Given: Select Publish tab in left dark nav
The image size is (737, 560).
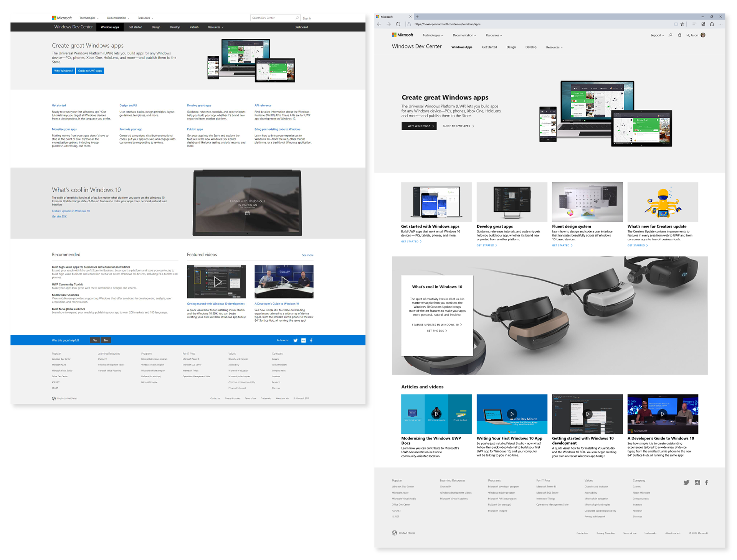Looking at the screenshot, I should point(194,27).
